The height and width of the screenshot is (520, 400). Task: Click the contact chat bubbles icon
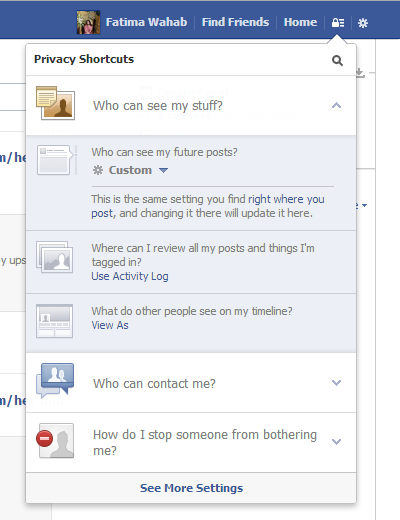tap(55, 380)
